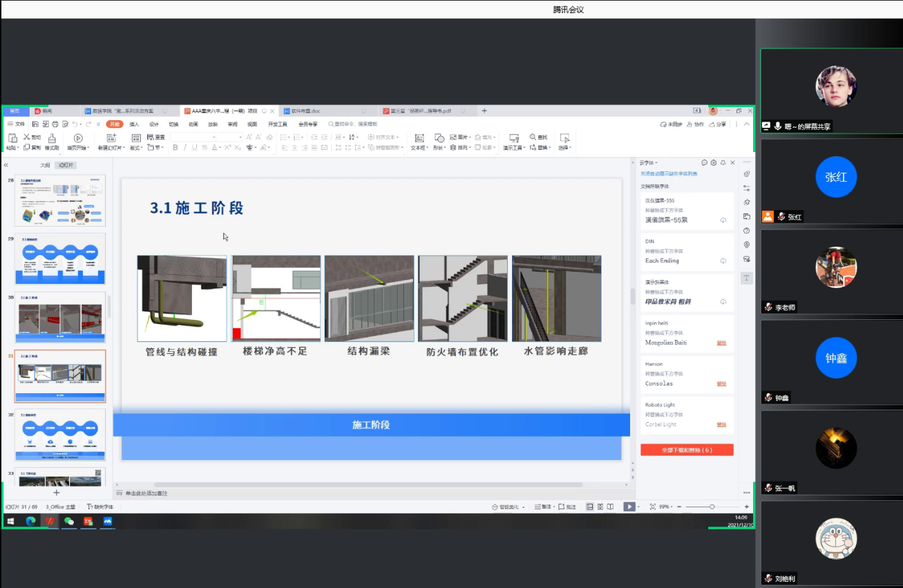Open the 插入 (Insert) ribbon tab
The height and width of the screenshot is (588, 903).
pos(134,124)
